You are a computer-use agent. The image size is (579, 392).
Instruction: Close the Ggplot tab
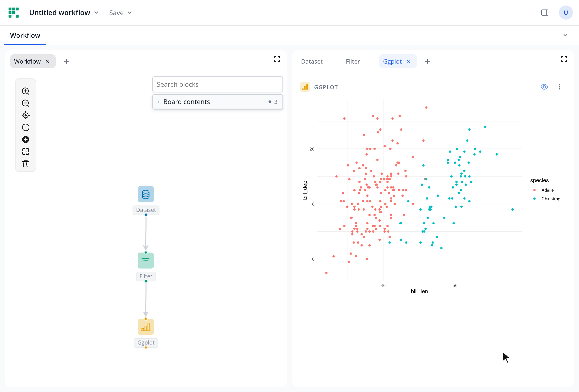(408, 61)
